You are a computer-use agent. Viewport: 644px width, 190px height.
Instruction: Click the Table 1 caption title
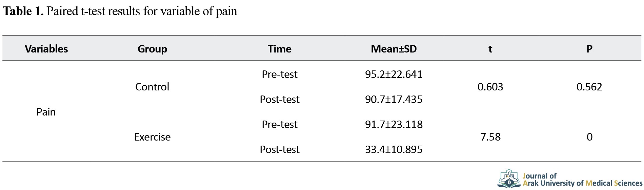point(120,11)
